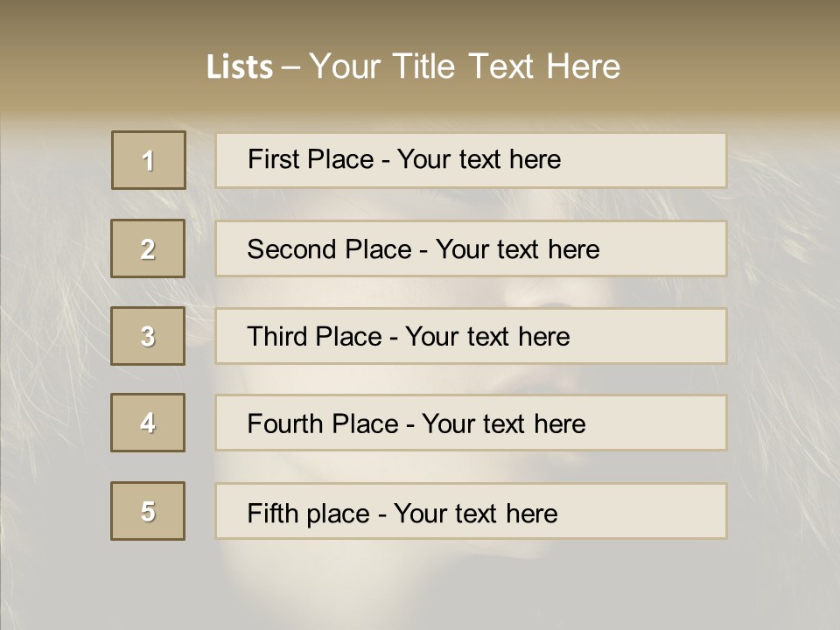Click the bold word Lists in title
The width and height of the screenshot is (840, 630).
[x=239, y=67]
